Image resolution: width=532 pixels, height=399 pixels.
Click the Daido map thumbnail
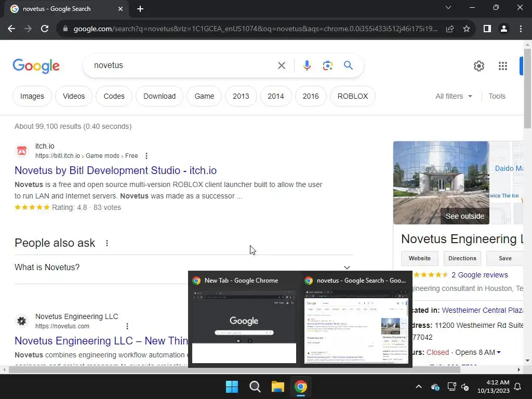click(x=506, y=182)
